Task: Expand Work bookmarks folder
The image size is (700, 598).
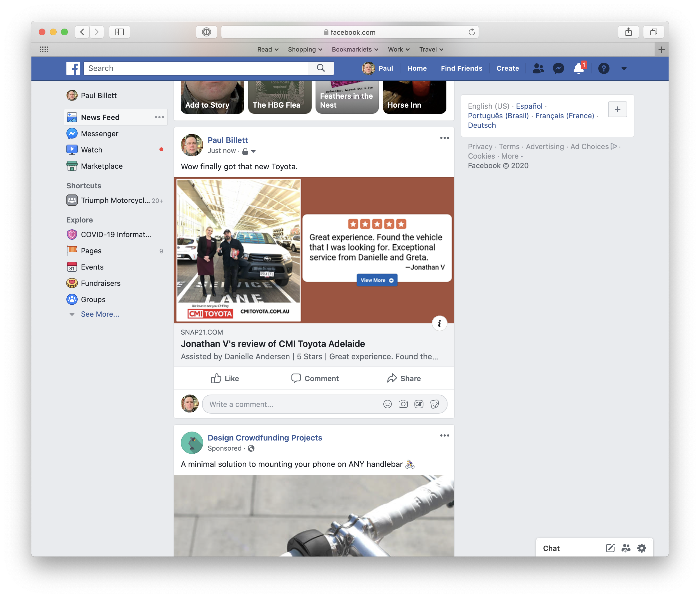Action: 399,49
